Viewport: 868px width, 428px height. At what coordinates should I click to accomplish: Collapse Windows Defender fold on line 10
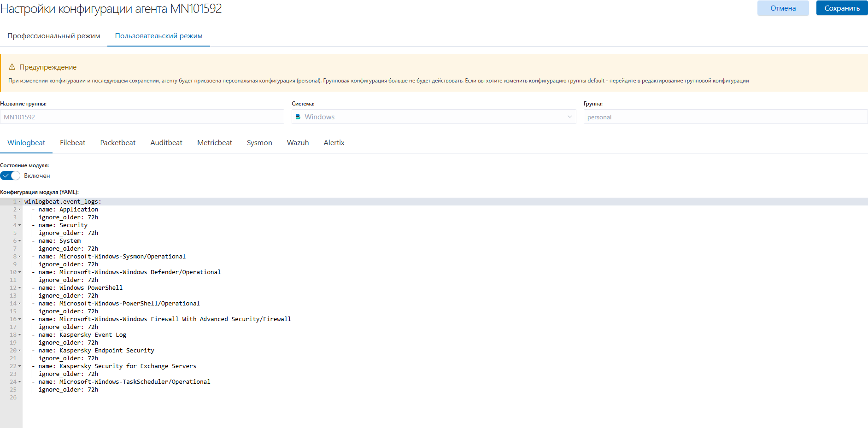coord(20,272)
